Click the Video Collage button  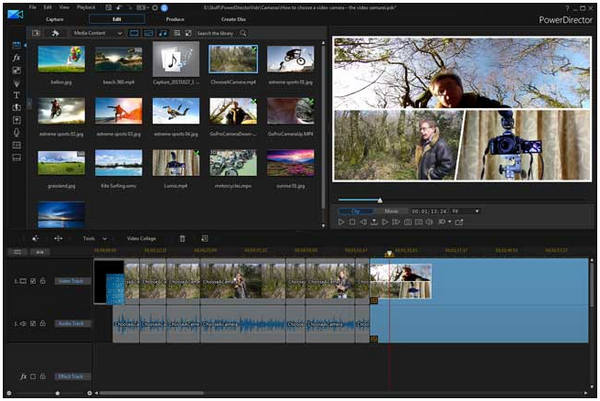click(140, 238)
